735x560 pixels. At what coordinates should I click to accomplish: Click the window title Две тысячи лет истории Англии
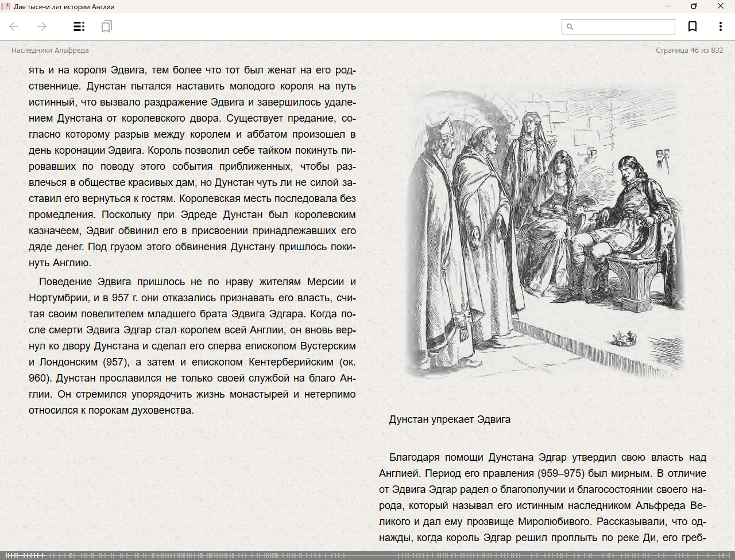64,7
